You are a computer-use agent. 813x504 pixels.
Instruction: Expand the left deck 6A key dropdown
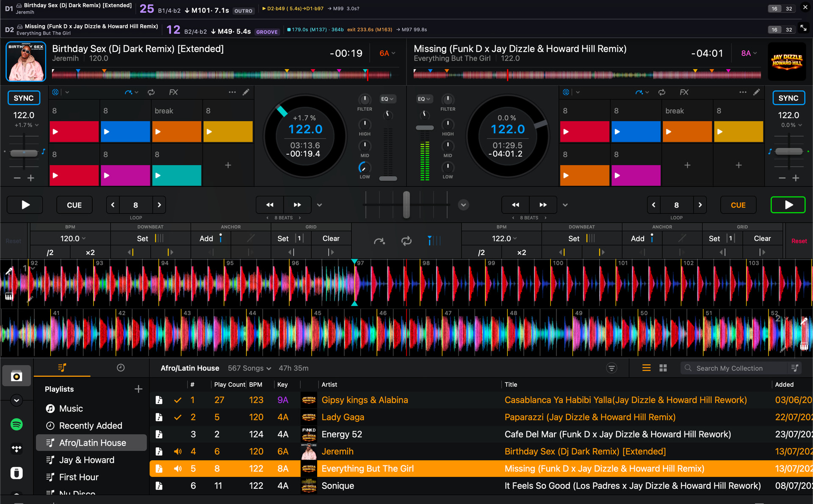[x=387, y=53]
